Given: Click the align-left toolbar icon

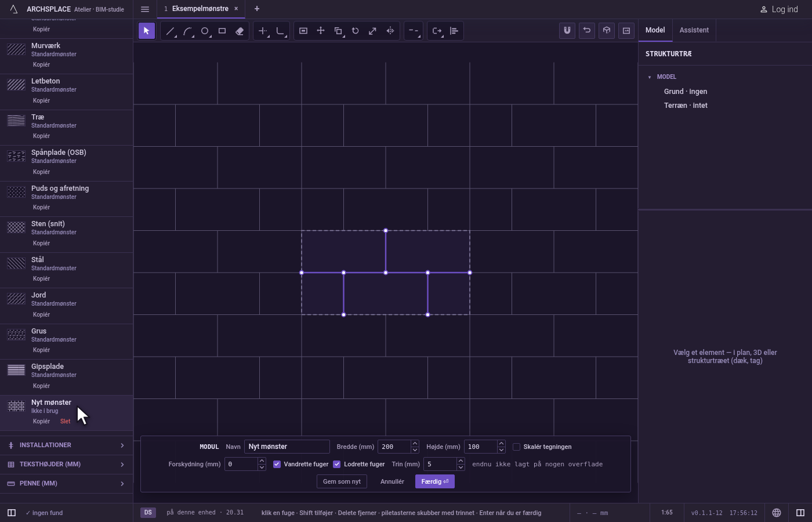Looking at the screenshot, I should pyautogui.click(x=454, y=31).
